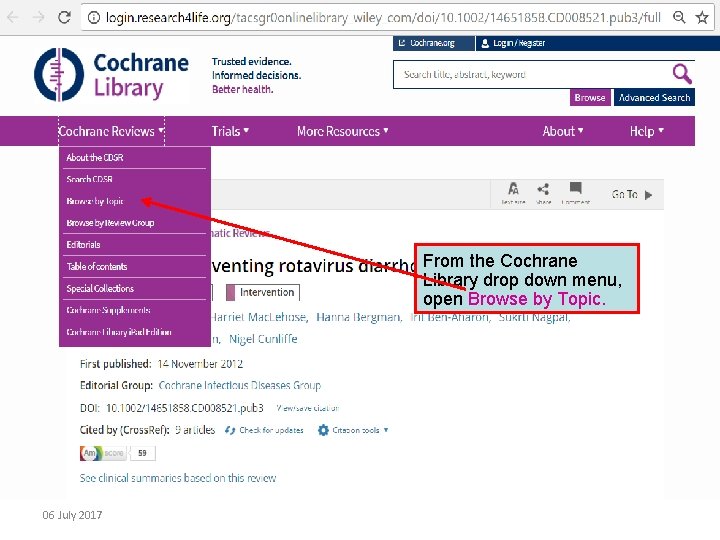Click the site info icon in address bar
720x540 pixels.
94,18
